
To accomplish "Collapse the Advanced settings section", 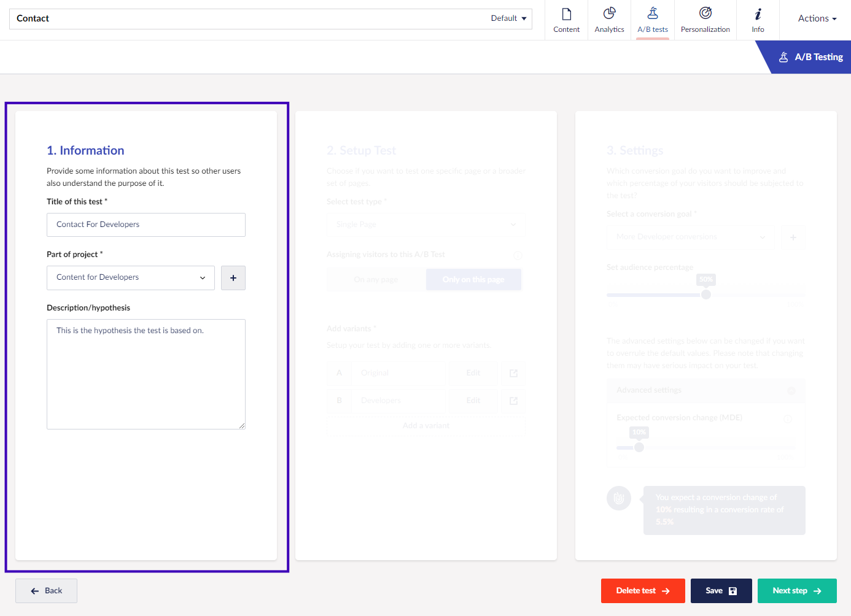I will 791,391.
